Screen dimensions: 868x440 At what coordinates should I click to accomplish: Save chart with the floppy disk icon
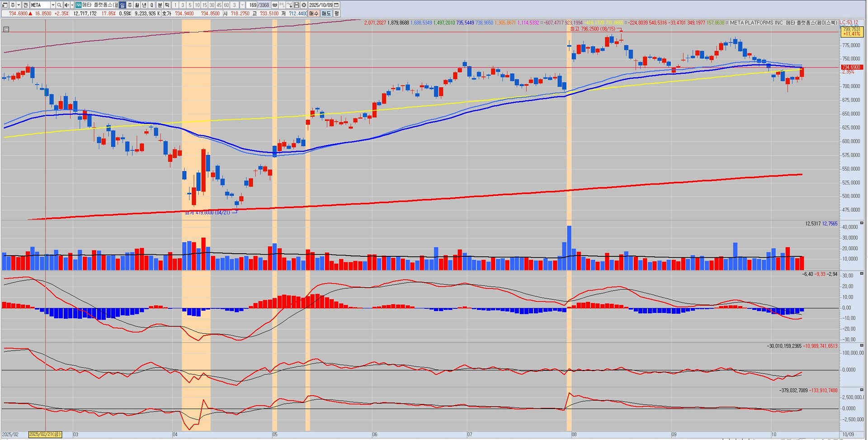297,5
